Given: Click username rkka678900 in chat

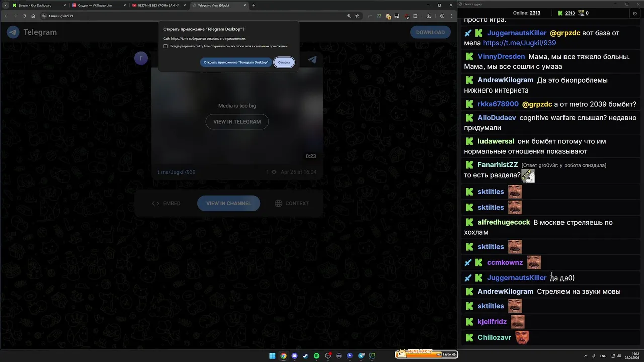Looking at the screenshot, I should point(498,104).
